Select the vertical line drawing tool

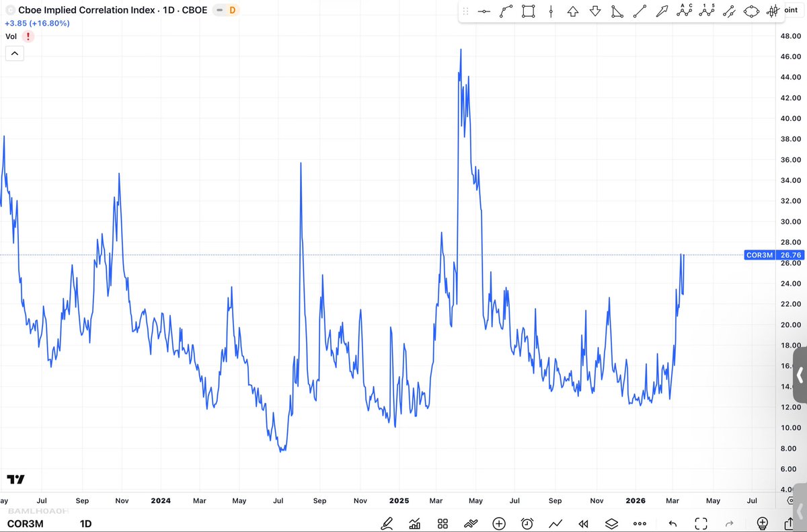(551, 11)
